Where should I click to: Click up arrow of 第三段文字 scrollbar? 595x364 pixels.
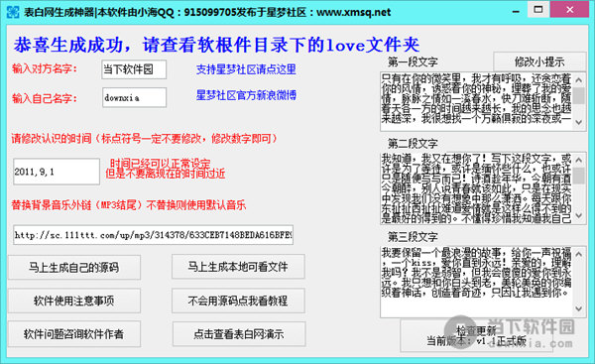point(579,254)
